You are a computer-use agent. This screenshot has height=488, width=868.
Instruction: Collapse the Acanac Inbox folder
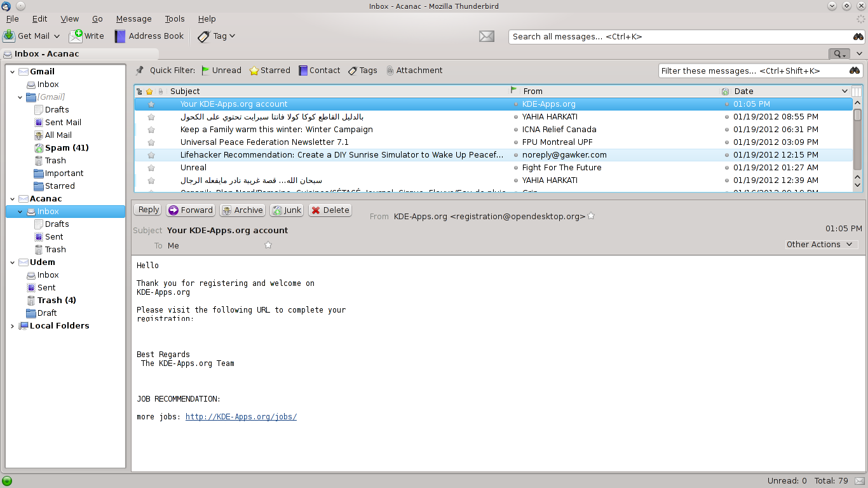[x=20, y=212]
